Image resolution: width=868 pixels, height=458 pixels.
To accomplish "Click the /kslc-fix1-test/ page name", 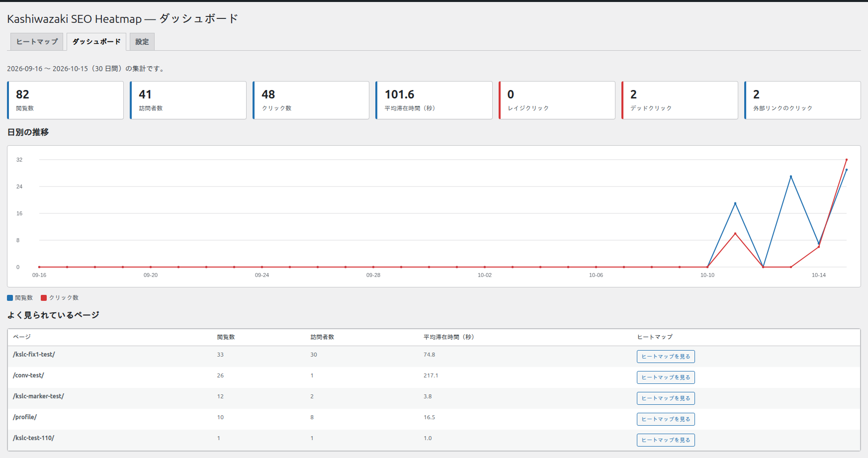I will point(34,355).
